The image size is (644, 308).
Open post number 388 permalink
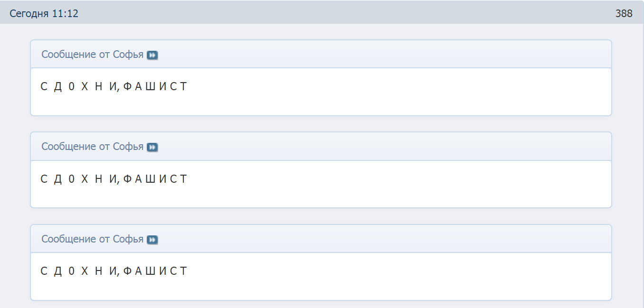point(624,13)
